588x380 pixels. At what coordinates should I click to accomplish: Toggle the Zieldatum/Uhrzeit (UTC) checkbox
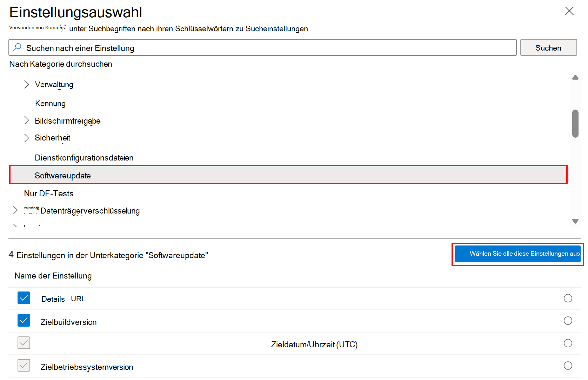[x=24, y=343]
